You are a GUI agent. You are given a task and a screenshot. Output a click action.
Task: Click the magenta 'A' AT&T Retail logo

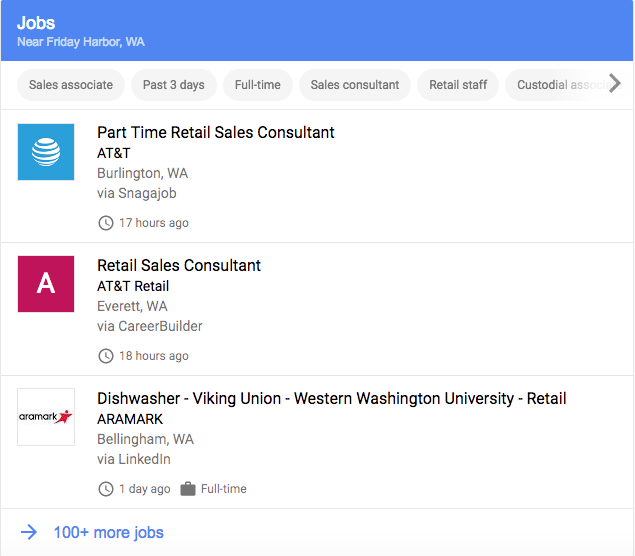(x=46, y=284)
